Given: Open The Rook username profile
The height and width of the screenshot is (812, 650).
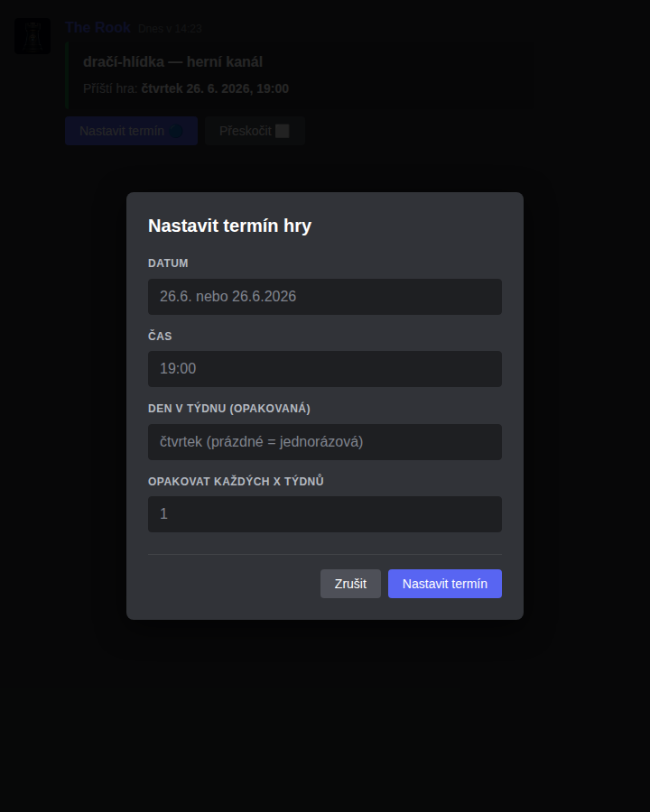Looking at the screenshot, I should pyautogui.click(x=97, y=27).
